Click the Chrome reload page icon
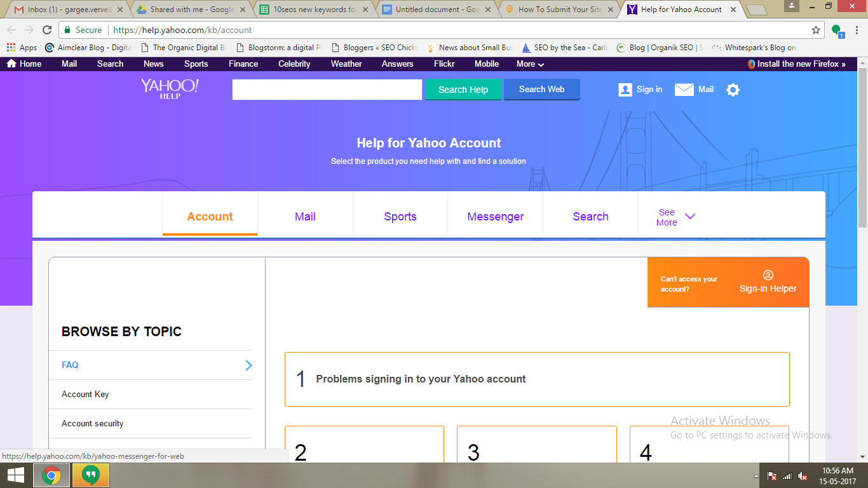This screenshot has width=868, height=488. pos(47,30)
